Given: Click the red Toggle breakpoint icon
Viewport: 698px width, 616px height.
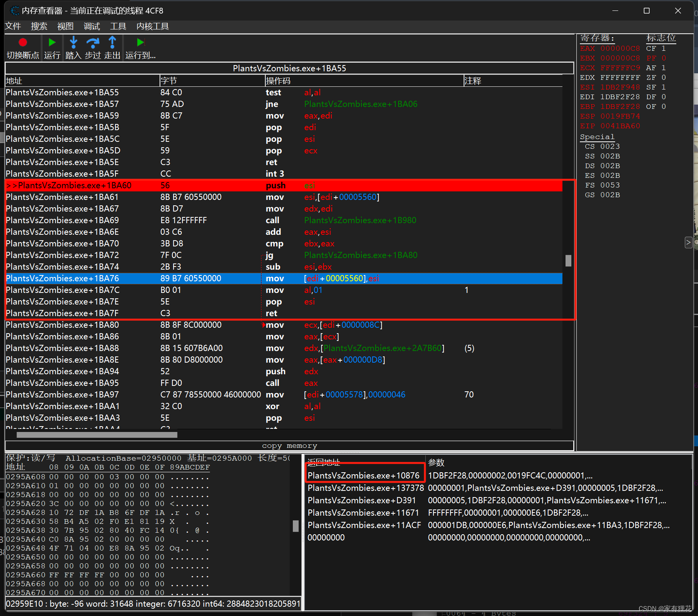Looking at the screenshot, I should click(x=23, y=42).
